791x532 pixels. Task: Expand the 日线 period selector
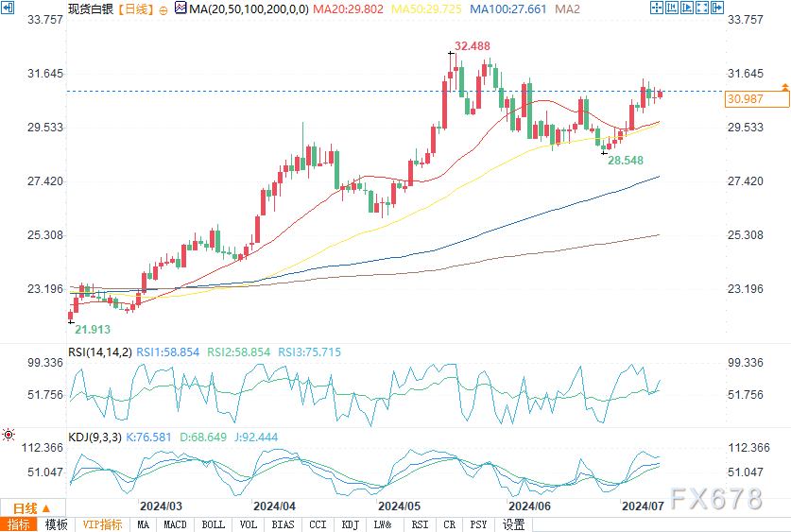click(x=32, y=508)
